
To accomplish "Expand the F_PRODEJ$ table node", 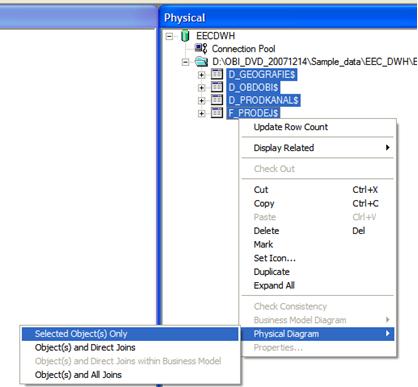I will pyautogui.click(x=201, y=114).
